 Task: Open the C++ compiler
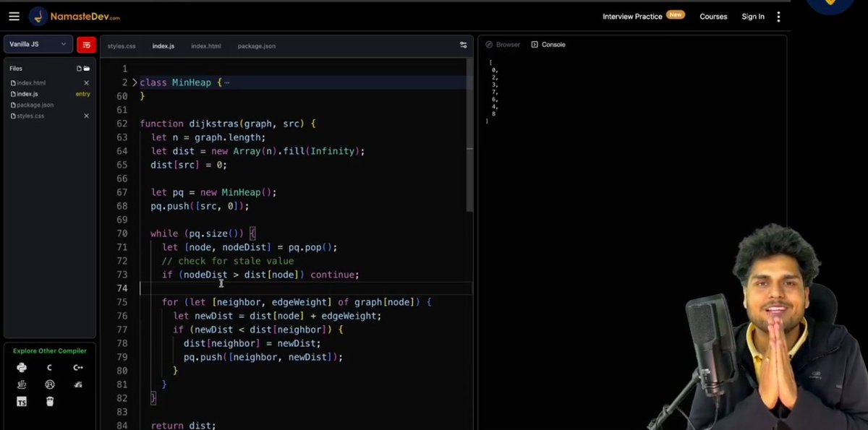[x=77, y=367]
